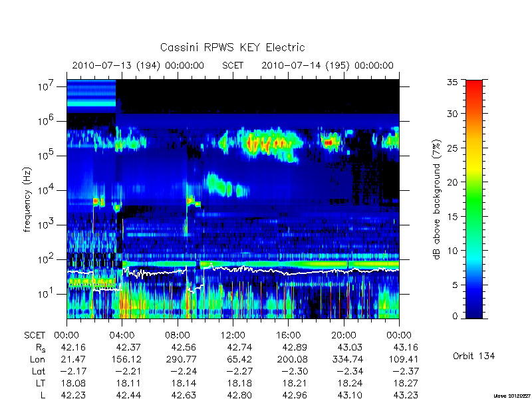Click the SCET time tick label '12:00'
The image size is (532, 399).
(x=233, y=336)
